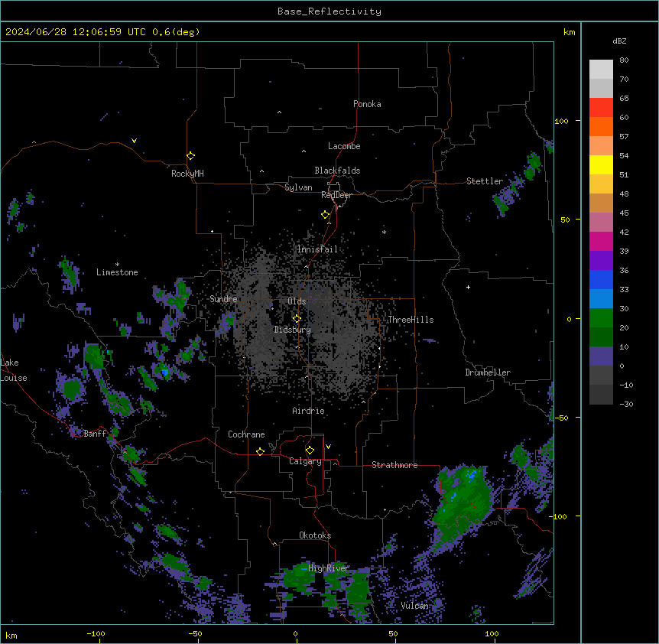Viewport: 659px width, 644px height.
Task: Select the light blue 33-30 dBZ legend swatch
Action: [x=601, y=298]
